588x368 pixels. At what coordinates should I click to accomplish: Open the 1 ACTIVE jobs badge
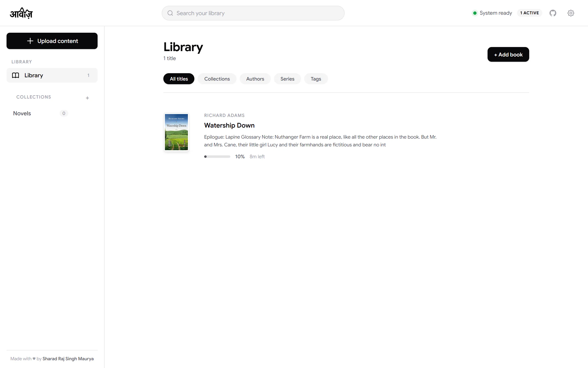529,13
